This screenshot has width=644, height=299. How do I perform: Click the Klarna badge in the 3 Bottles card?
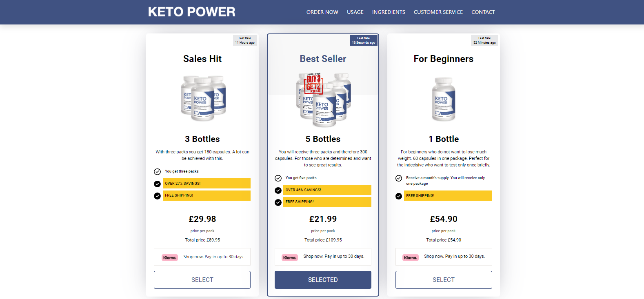point(170,257)
